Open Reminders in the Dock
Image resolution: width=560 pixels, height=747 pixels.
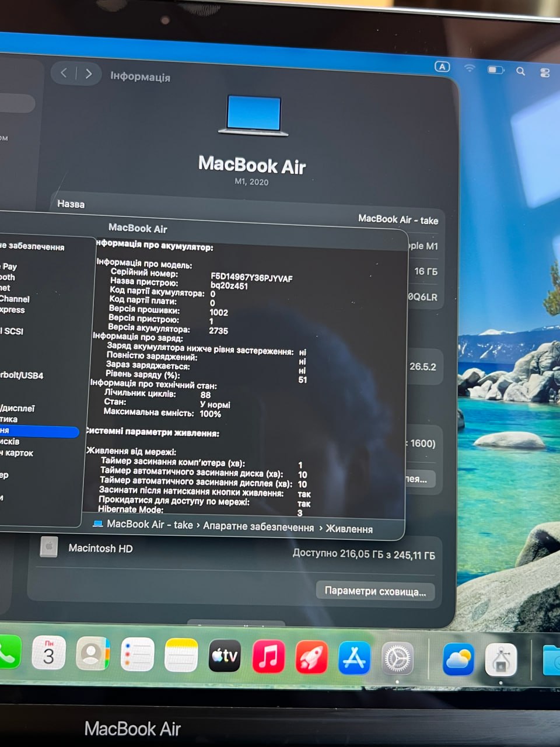137,654
